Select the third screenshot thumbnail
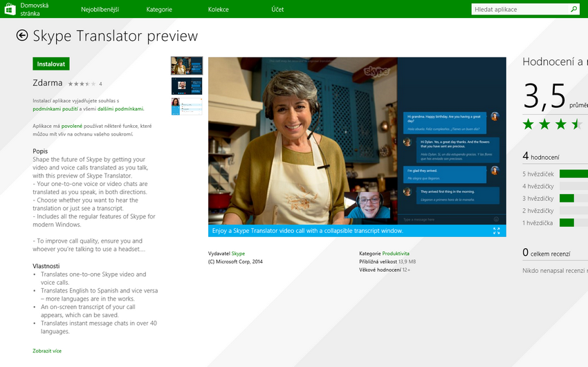 click(186, 106)
